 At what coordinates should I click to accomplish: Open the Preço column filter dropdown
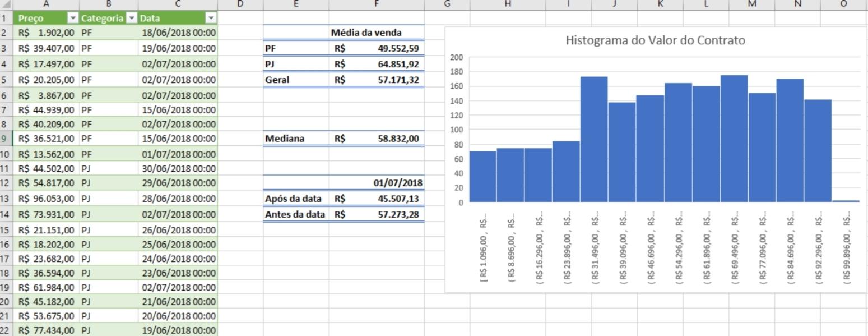72,19
